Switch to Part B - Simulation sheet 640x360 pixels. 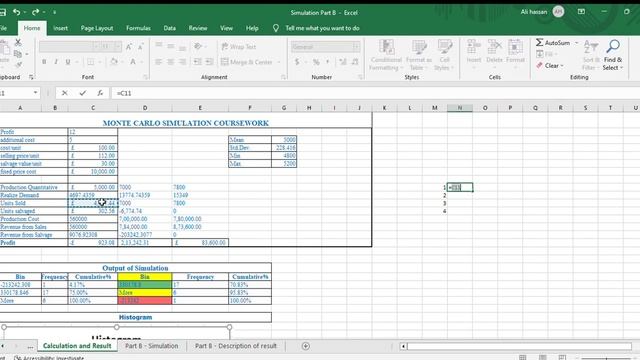[151, 346]
